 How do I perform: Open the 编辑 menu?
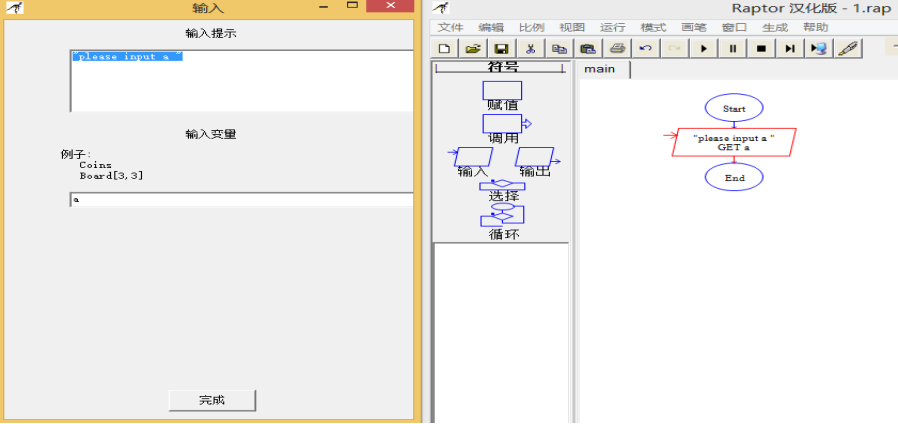tap(491, 28)
